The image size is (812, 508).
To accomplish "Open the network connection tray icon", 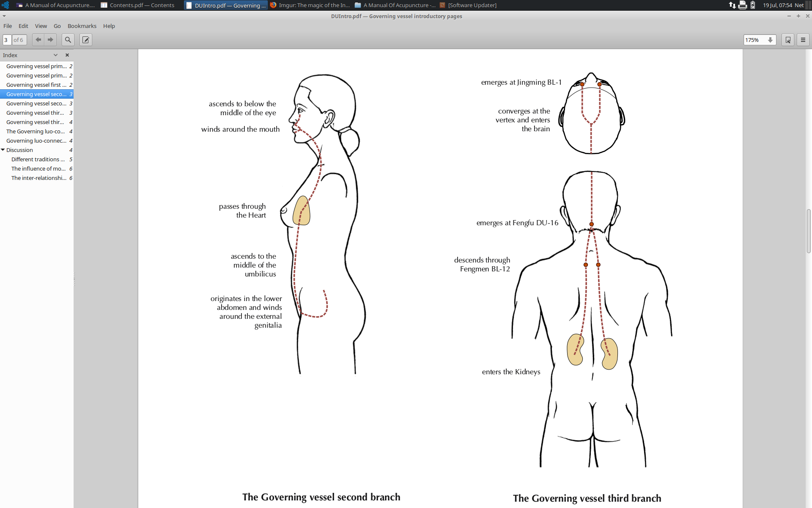I will (732, 5).
